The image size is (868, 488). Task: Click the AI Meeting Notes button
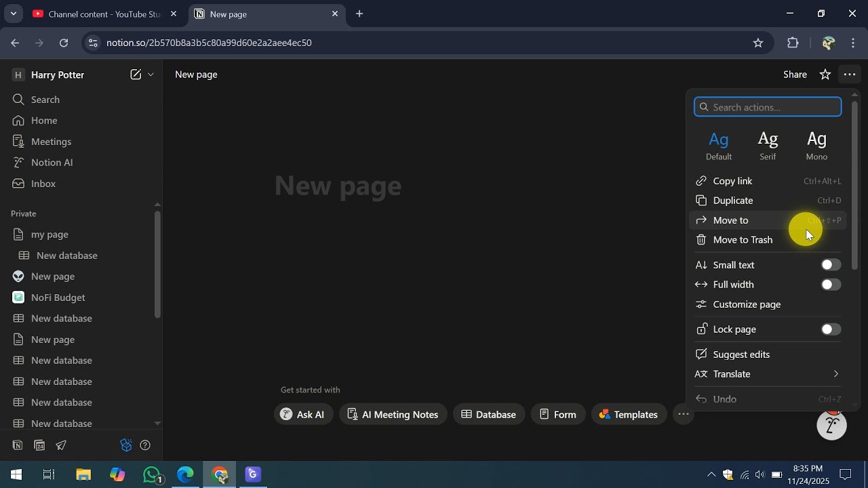pos(393,414)
